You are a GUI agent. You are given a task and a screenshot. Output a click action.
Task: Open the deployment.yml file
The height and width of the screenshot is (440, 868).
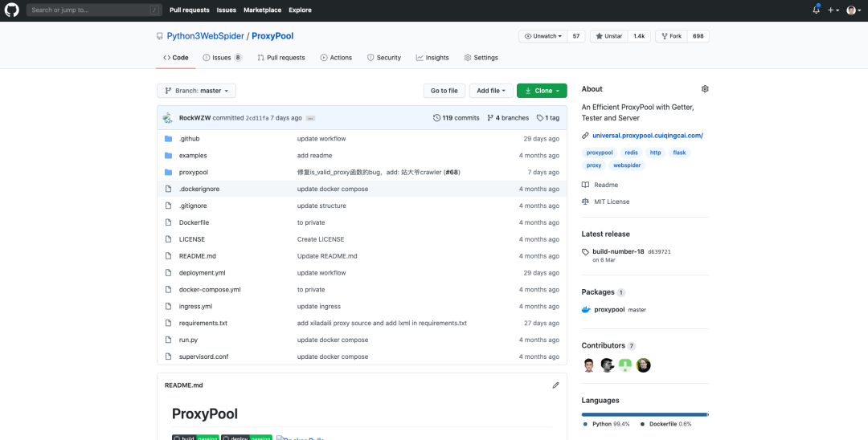point(202,272)
